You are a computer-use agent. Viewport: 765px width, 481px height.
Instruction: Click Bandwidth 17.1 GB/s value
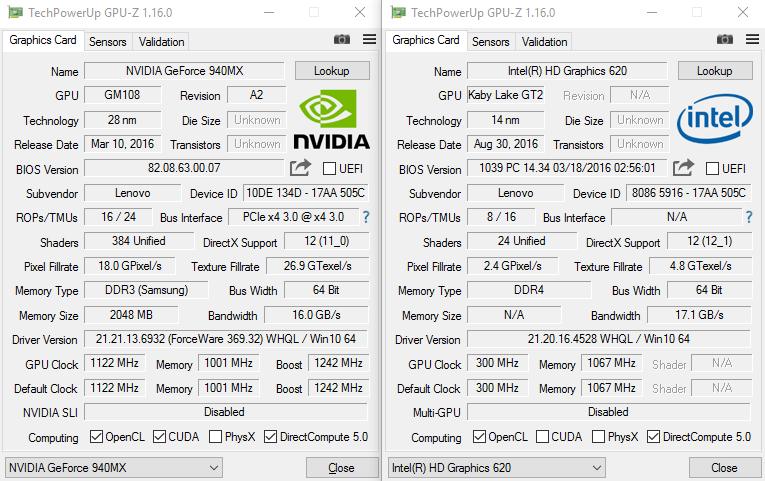699,315
